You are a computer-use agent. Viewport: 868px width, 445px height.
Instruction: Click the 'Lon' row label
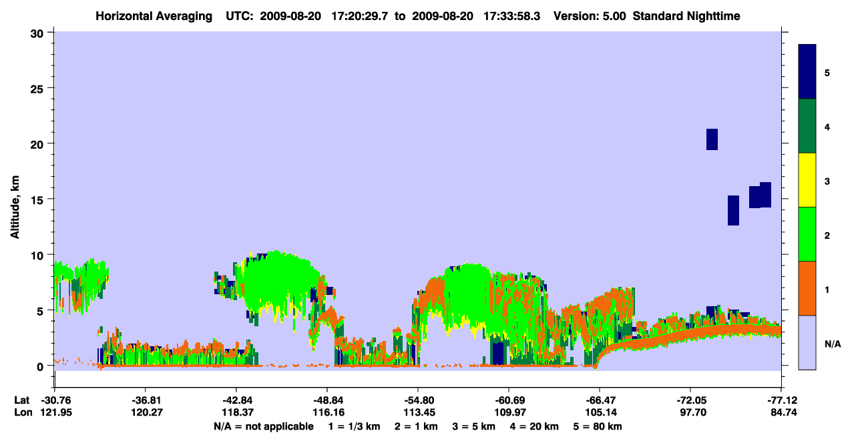[22, 412]
